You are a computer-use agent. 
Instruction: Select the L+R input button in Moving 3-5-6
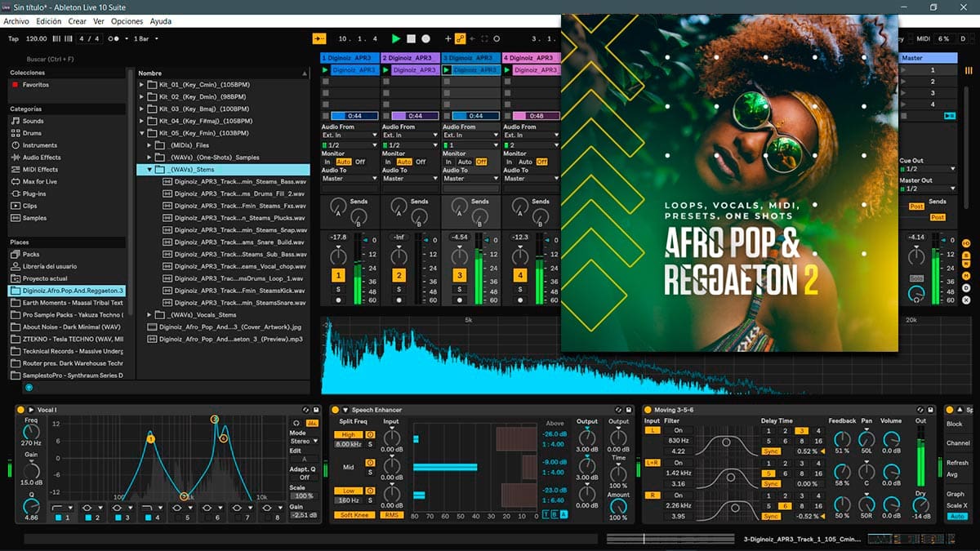click(x=652, y=462)
